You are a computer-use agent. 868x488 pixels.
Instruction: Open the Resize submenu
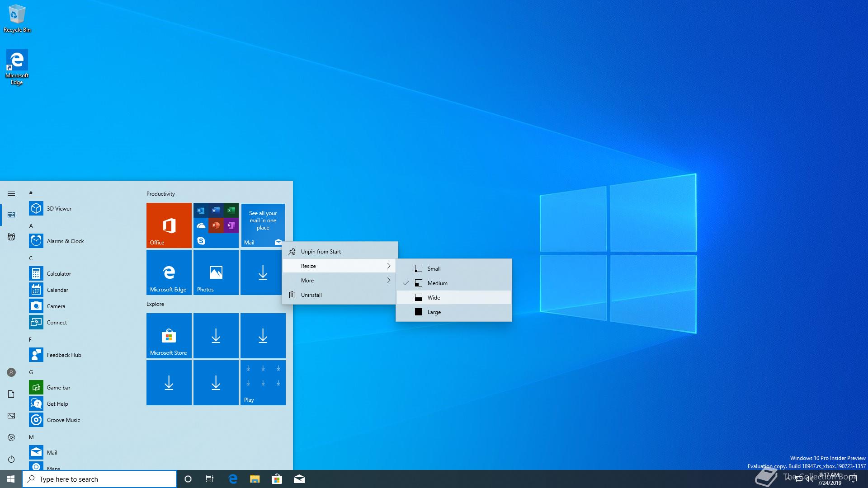(340, 266)
